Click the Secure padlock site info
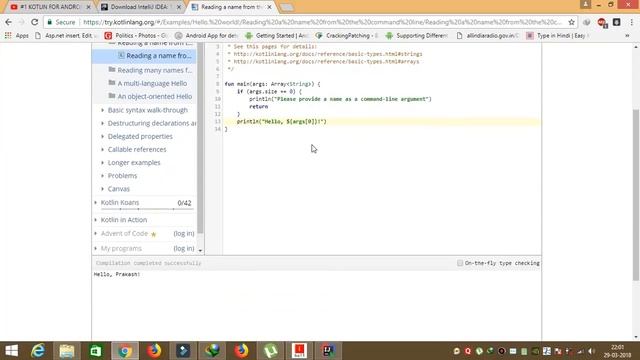This screenshot has width=640, height=360. [61, 22]
